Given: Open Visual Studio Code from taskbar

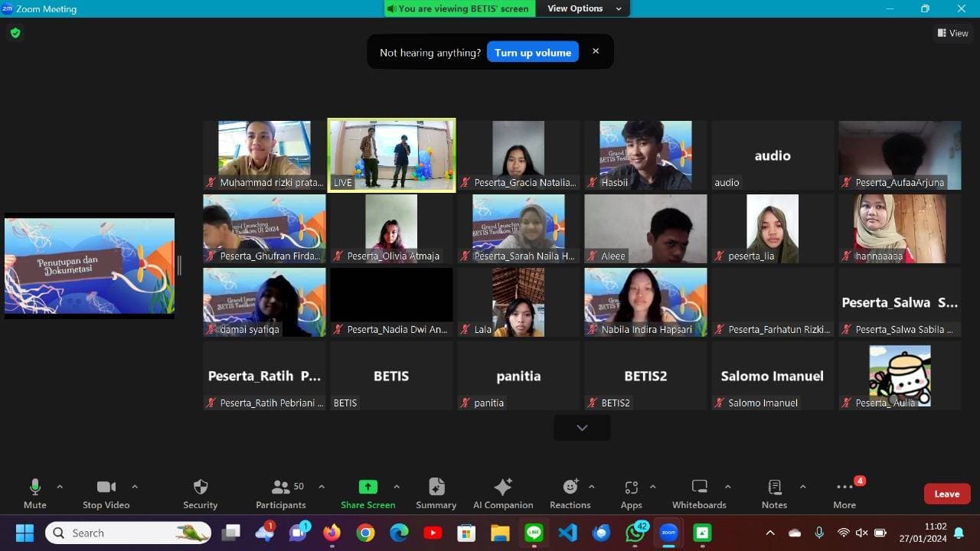Looking at the screenshot, I should (567, 533).
